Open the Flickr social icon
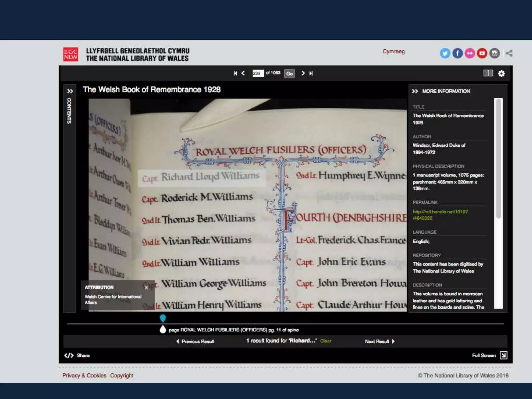532x399 pixels. (x=470, y=54)
